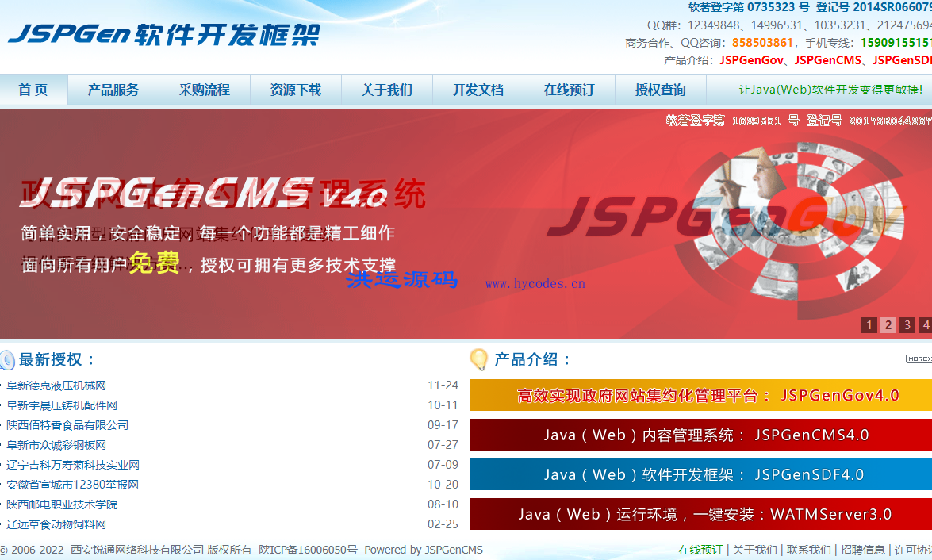Open 陕西邮电职业技术学院 entry
The height and width of the screenshot is (560, 932).
pos(61,504)
